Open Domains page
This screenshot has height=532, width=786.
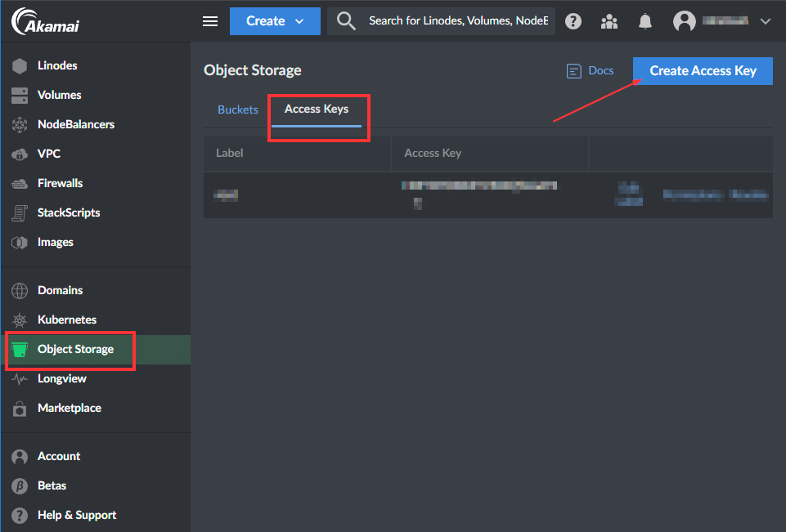point(60,290)
